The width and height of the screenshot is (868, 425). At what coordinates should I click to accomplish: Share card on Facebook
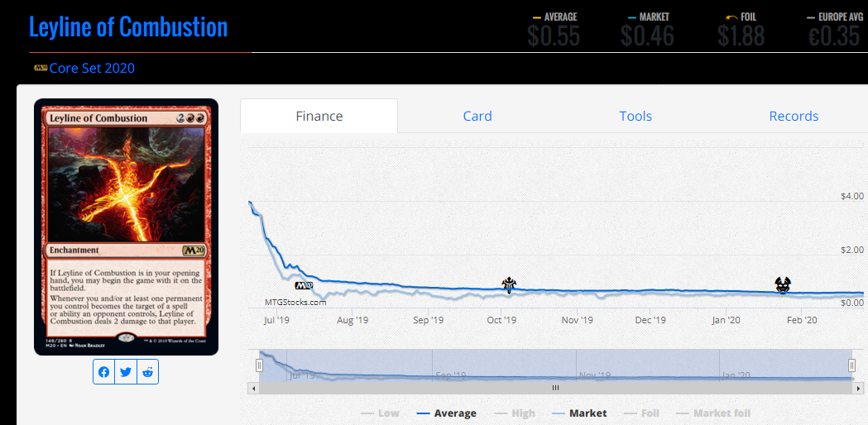point(103,372)
